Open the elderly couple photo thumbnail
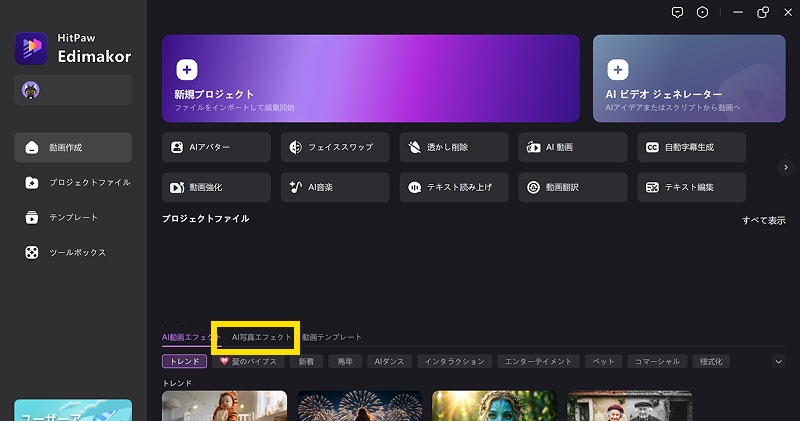Viewport: 800px width, 421px height. point(630,406)
